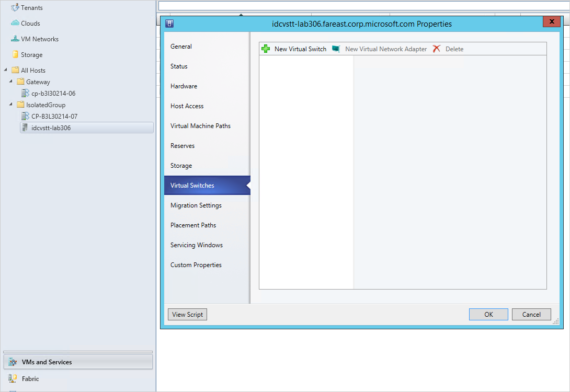Image resolution: width=570 pixels, height=392 pixels.
Task: Click New Virtual Network Adapter label
Action: (386, 49)
